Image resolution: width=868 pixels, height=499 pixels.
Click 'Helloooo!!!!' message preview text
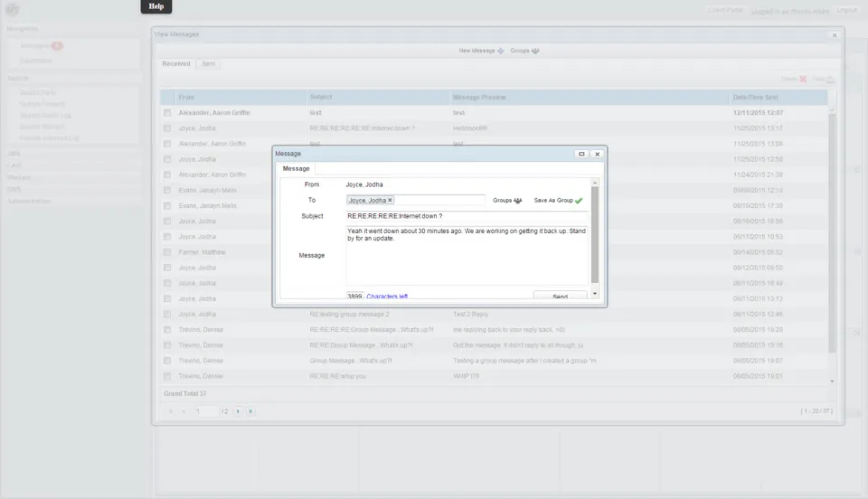pos(470,128)
